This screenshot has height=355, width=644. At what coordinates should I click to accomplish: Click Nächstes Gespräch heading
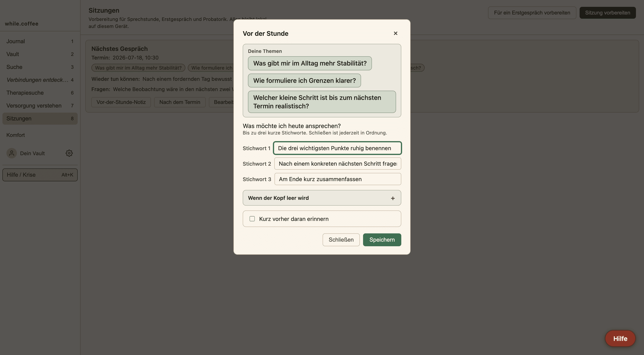click(x=120, y=49)
